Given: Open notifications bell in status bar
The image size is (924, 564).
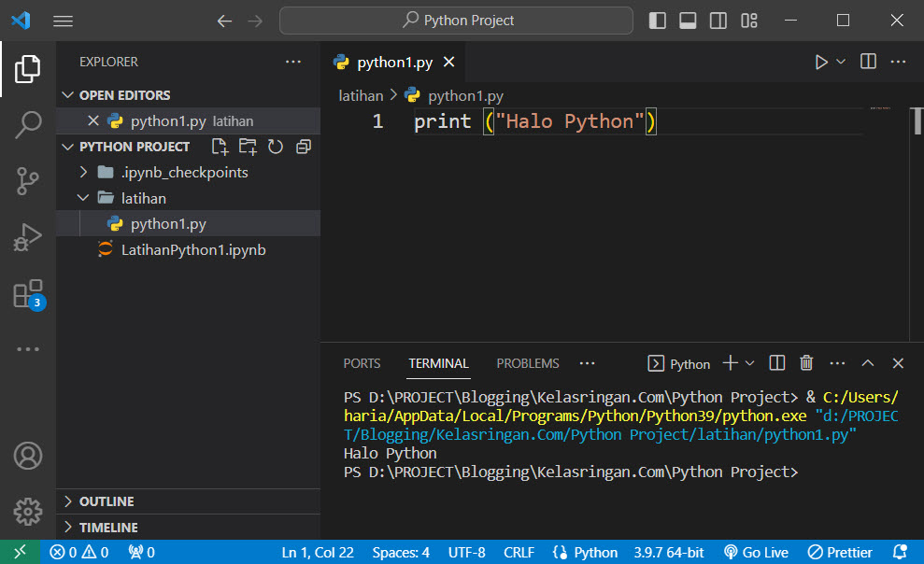Looking at the screenshot, I should [900, 552].
